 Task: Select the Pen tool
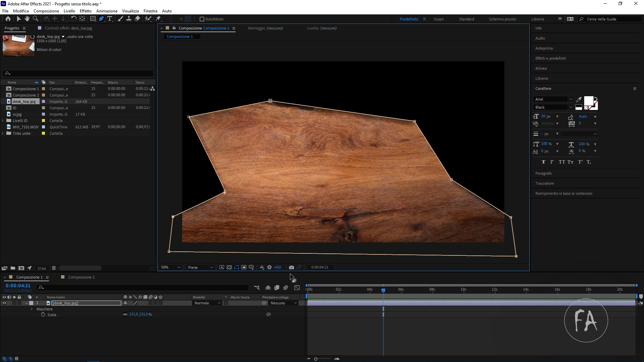pos(101,19)
